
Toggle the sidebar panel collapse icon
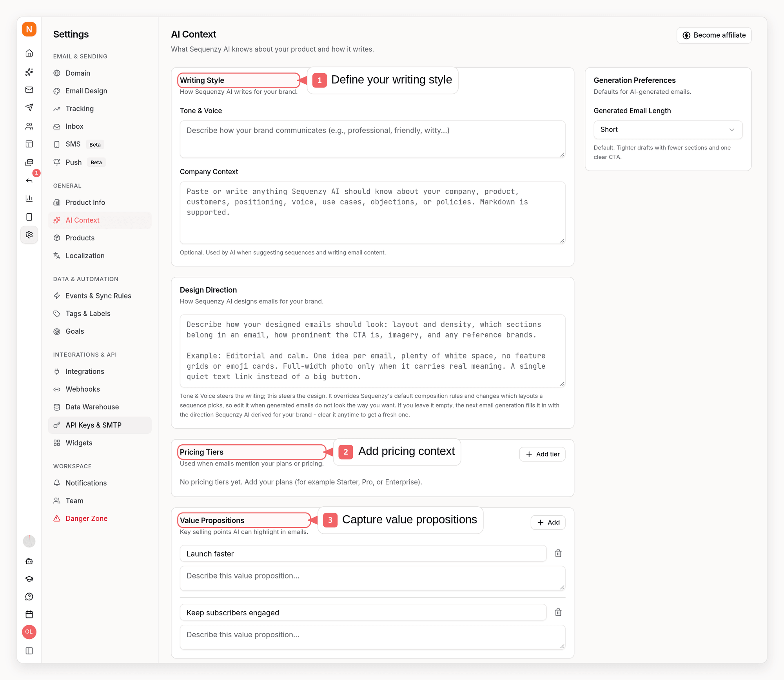pyautogui.click(x=29, y=651)
